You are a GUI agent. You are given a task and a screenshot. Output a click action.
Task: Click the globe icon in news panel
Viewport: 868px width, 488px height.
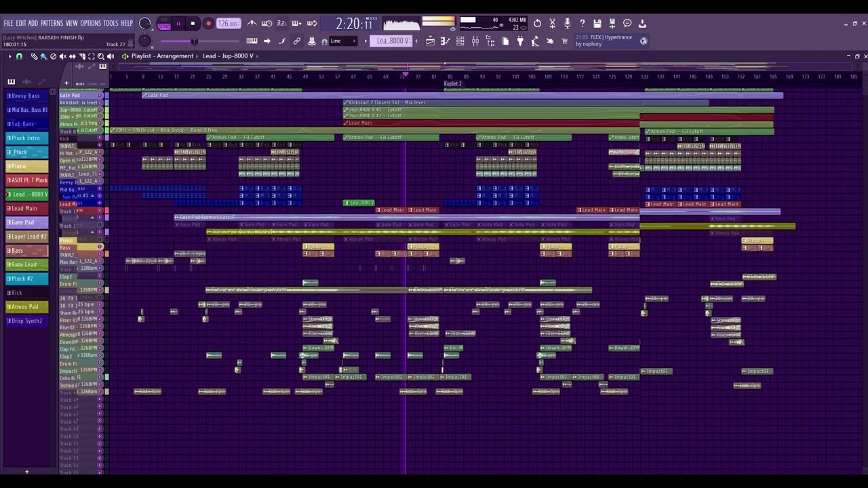[644, 41]
